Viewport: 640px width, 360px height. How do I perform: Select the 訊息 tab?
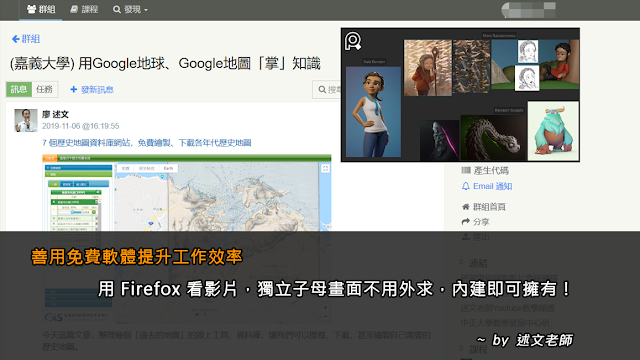(x=19, y=89)
